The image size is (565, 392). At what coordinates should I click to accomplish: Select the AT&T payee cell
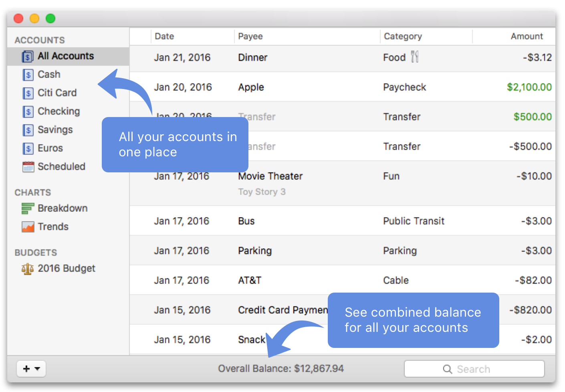coord(250,281)
